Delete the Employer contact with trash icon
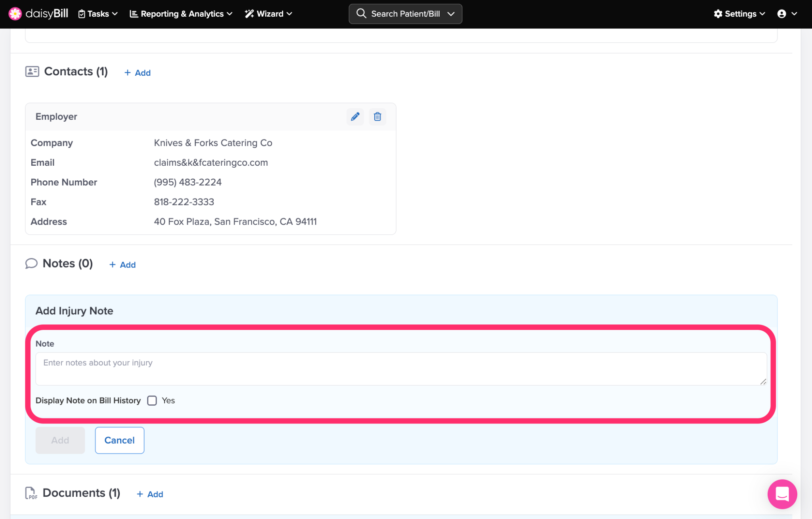This screenshot has width=812, height=519. pos(377,117)
